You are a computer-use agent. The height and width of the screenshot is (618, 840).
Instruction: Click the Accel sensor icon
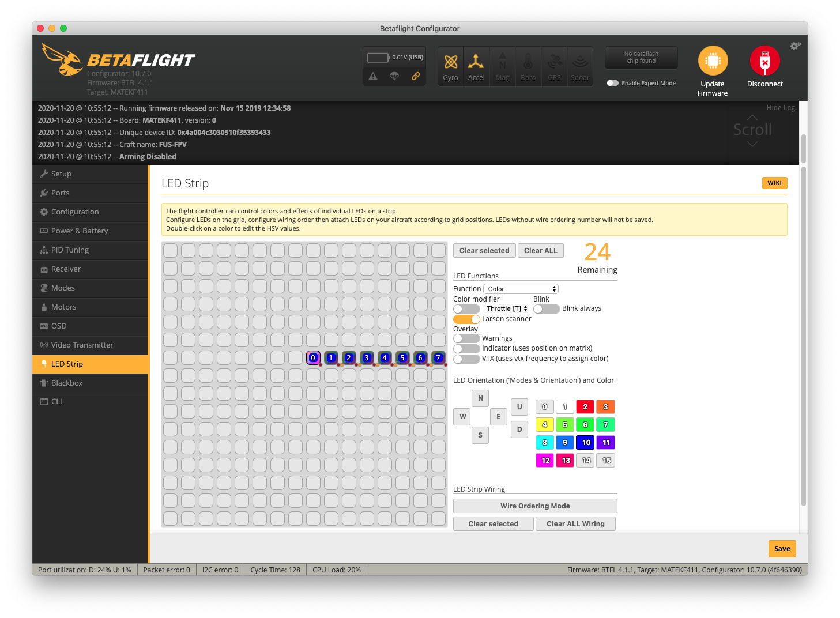476,66
